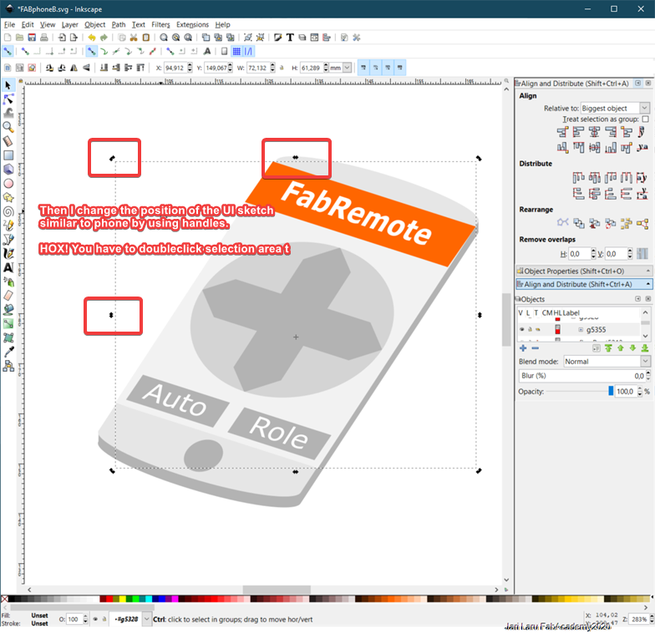The width and height of the screenshot is (655, 644).
Task: Select the Bezier pen tool
Action: (x=8, y=240)
